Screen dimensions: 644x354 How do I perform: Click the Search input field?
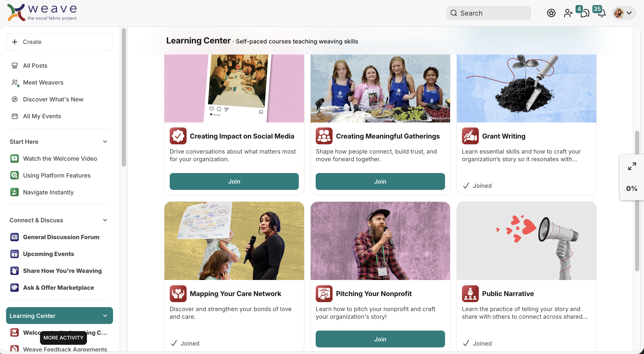(x=489, y=13)
